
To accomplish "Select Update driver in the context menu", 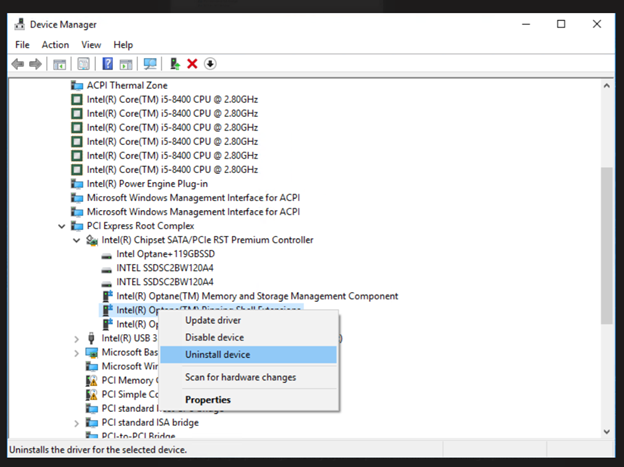I will pyautogui.click(x=212, y=320).
